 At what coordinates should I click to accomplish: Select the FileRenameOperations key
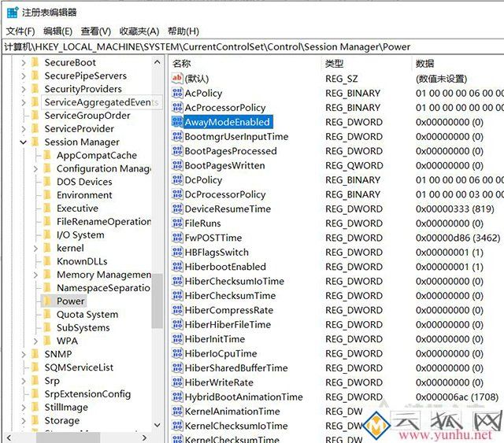[103, 222]
